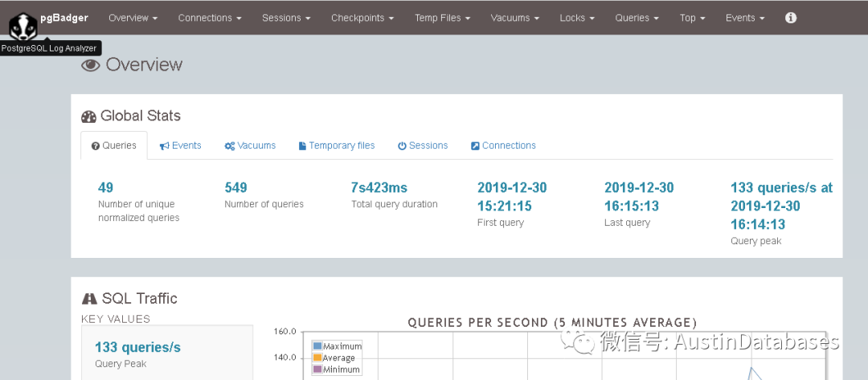Screen dimensions: 868x380
Task: Click the Maximum series legend label
Action: pos(342,346)
